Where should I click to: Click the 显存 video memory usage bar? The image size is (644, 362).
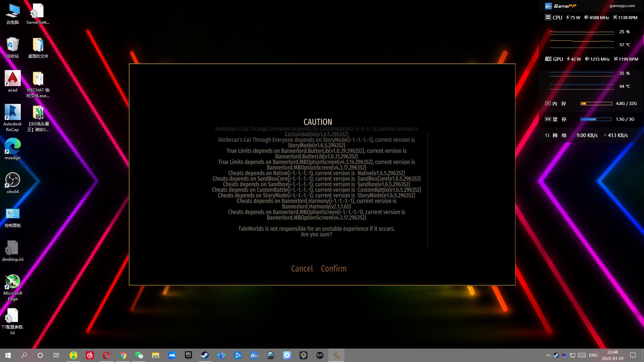tap(596, 119)
